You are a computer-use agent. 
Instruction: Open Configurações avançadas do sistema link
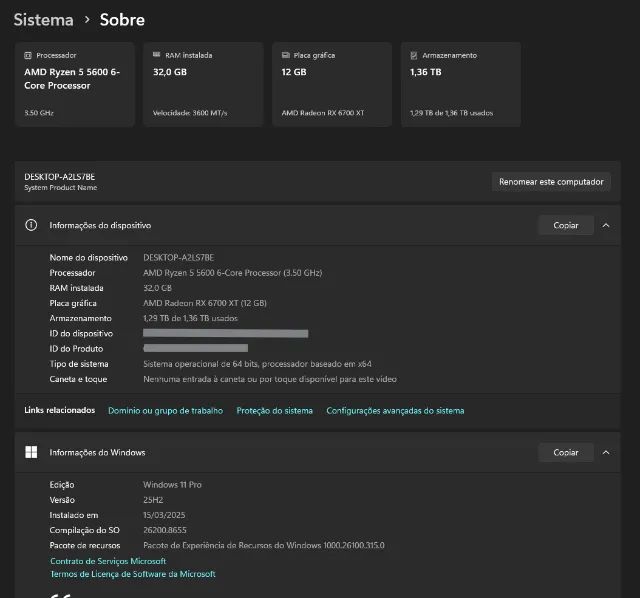(395, 411)
